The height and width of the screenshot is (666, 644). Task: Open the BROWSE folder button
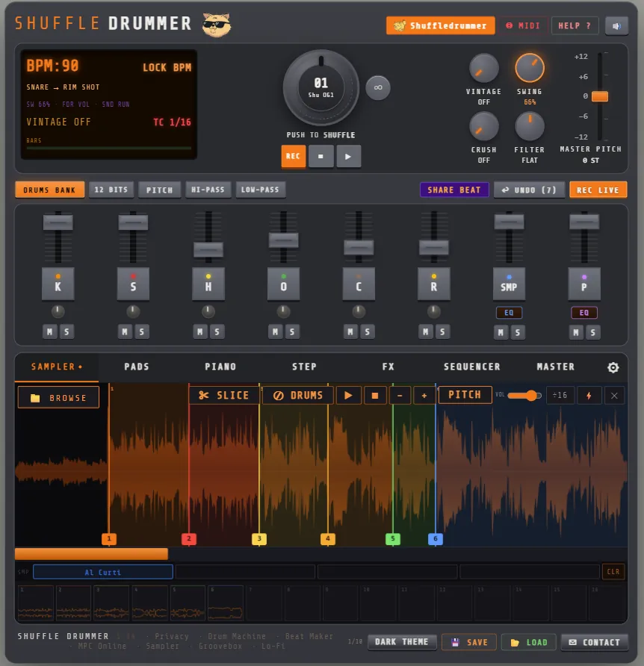pyautogui.click(x=59, y=397)
